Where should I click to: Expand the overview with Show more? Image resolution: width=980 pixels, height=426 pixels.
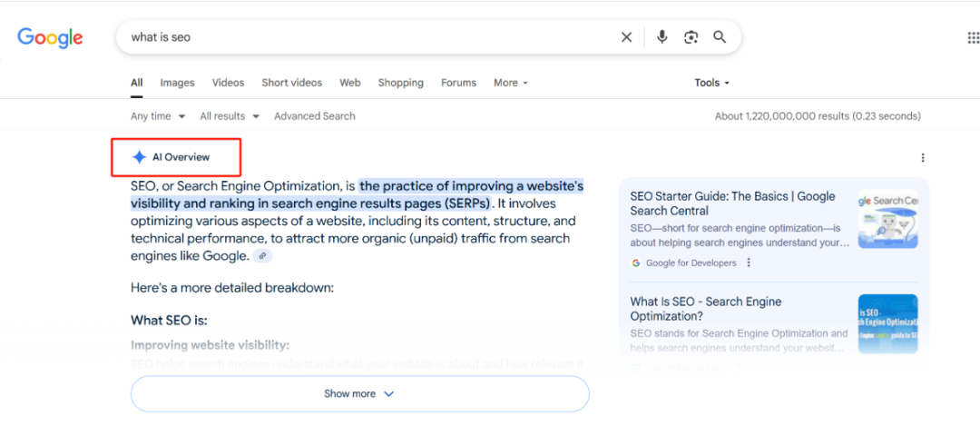360,393
